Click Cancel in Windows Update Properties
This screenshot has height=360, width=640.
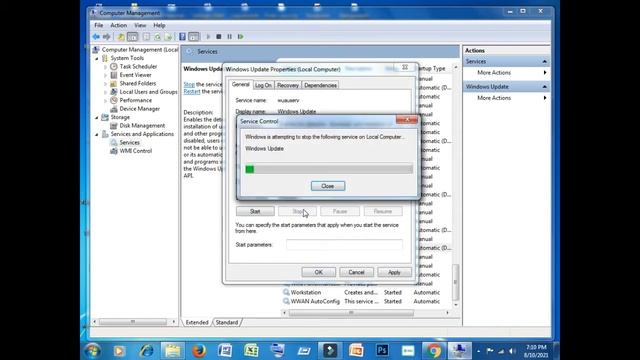[356, 272]
